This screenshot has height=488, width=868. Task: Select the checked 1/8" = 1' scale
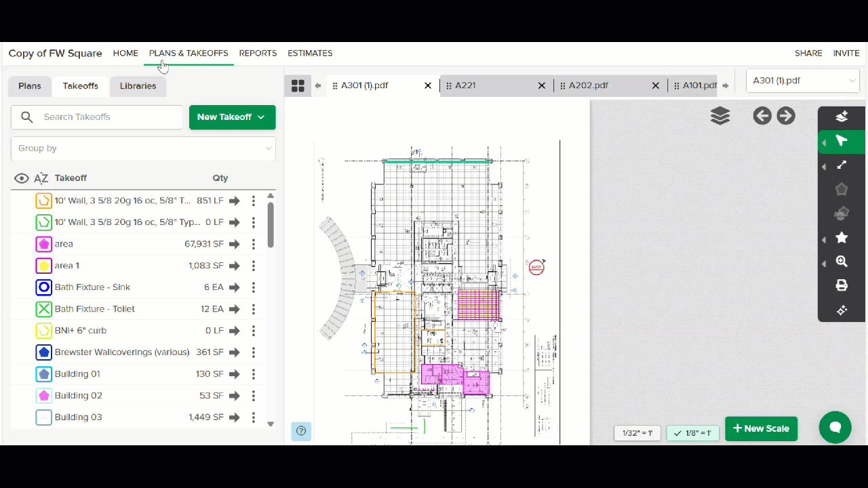point(693,433)
